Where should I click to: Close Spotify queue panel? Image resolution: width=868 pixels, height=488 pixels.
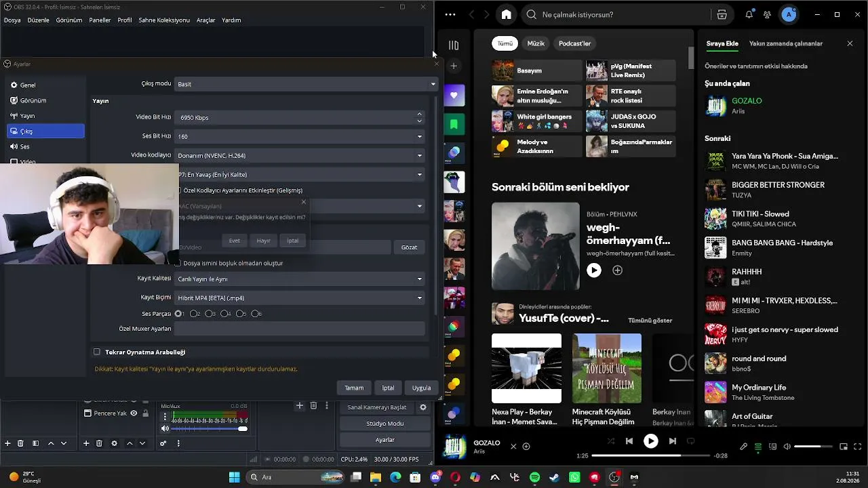coord(850,43)
